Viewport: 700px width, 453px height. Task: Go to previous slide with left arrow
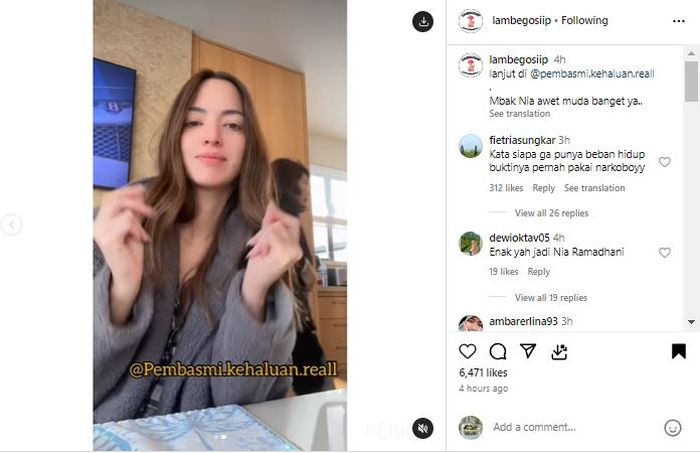click(x=12, y=224)
